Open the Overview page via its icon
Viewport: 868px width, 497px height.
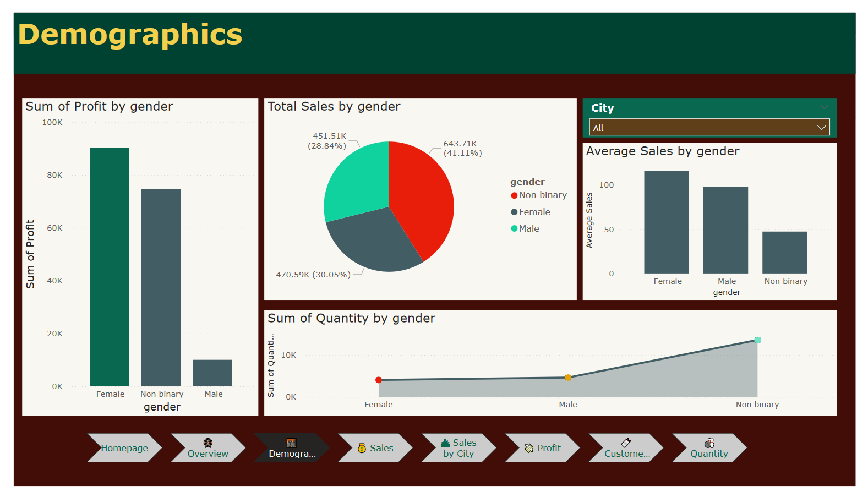208,443
